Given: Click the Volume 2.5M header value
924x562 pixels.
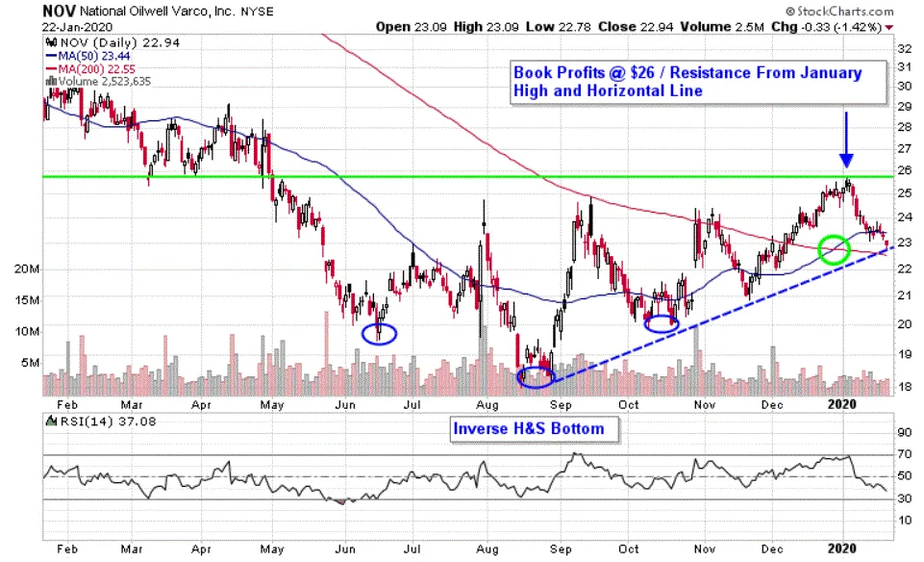Looking at the screenshot, I should (x=722, y=27).
